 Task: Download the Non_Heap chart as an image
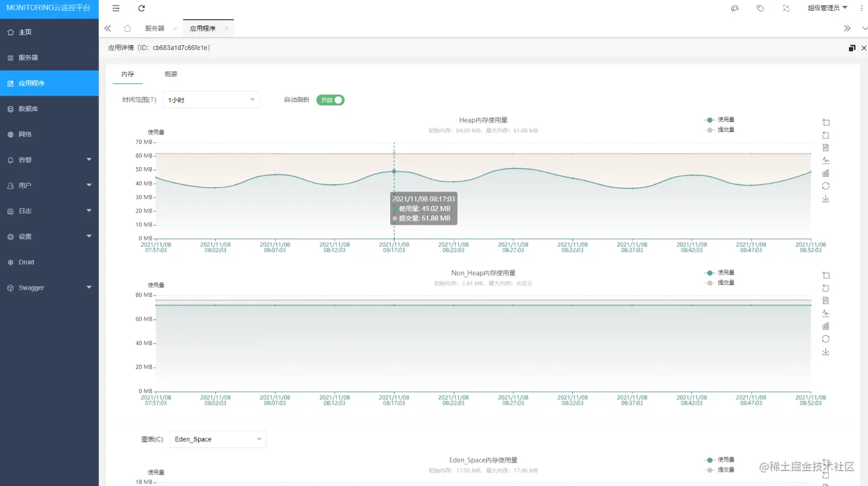pos(826,352)
